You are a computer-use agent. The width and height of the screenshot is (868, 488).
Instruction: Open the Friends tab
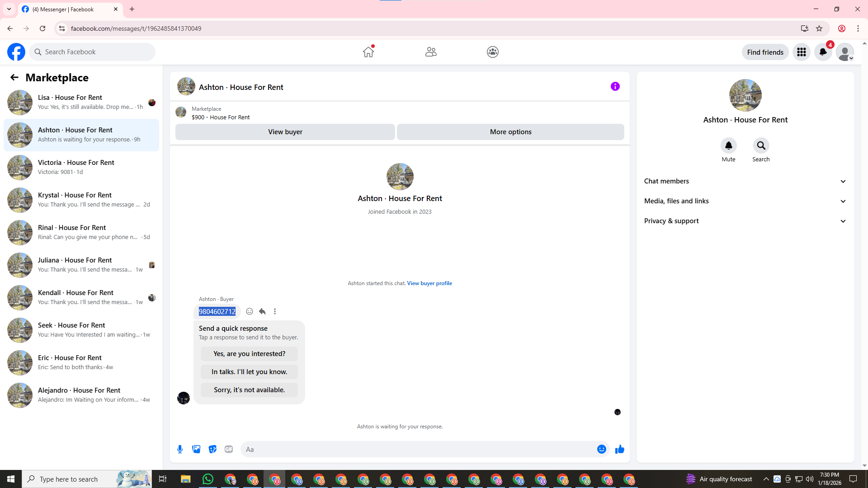(x=431, y=52)
